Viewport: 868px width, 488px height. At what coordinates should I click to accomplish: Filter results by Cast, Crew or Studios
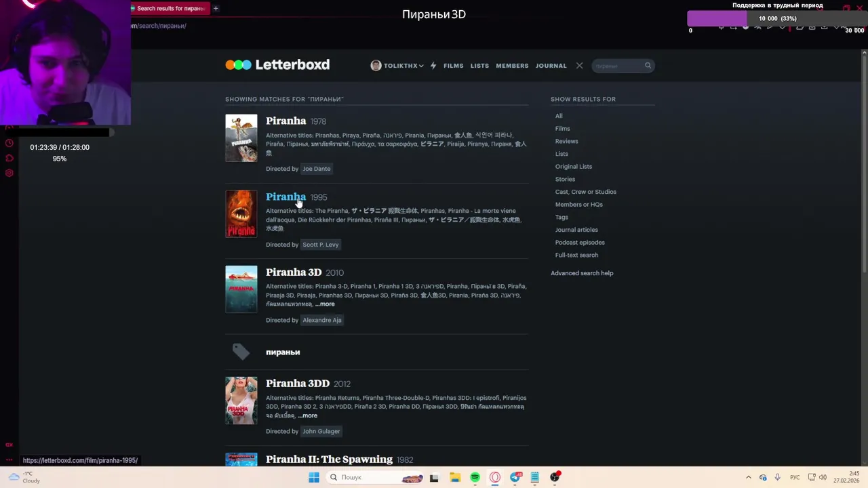pos(586,192)
